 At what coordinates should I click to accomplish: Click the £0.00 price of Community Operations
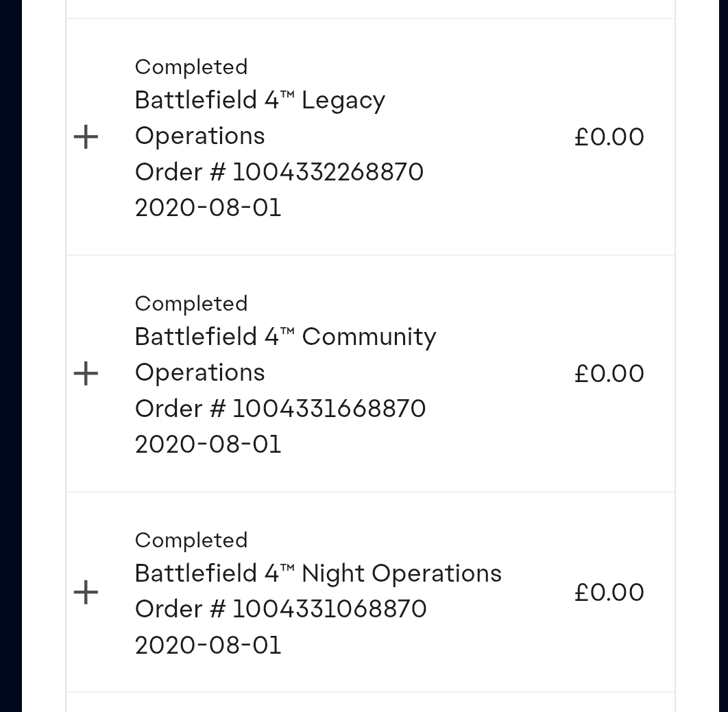[609, 373]
